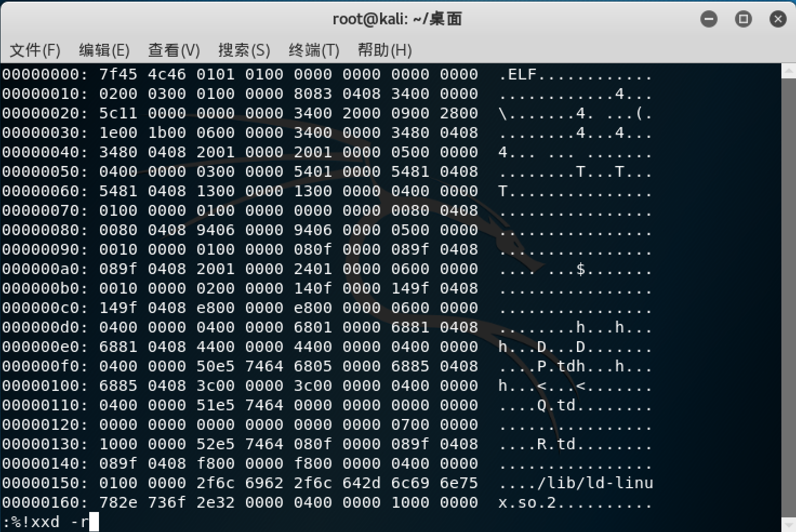The image size is (796, 532).
Task: Click offset 00000010:
Action: 45,94
